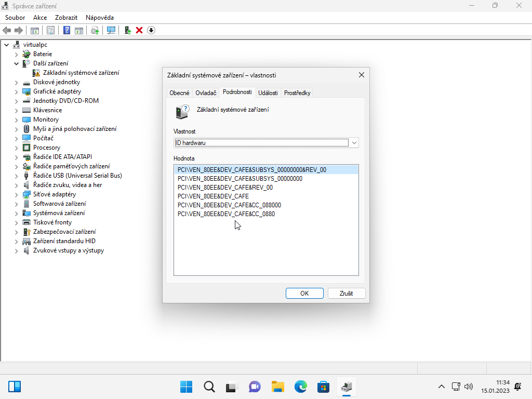Click the blue question mark help toolbar icon
This screenshot has width=532, height=399.
(67, 30)
